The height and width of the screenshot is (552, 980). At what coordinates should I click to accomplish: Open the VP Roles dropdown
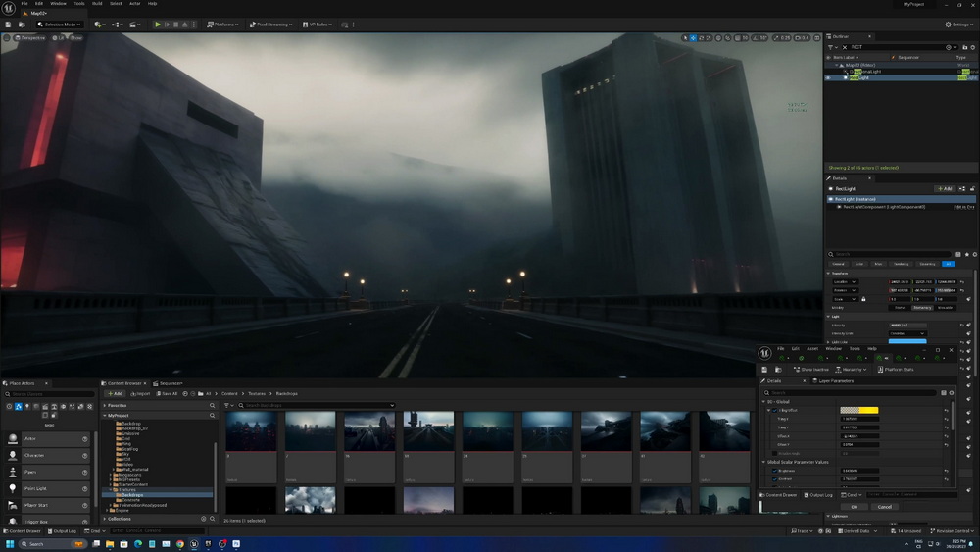pos(317,25)
